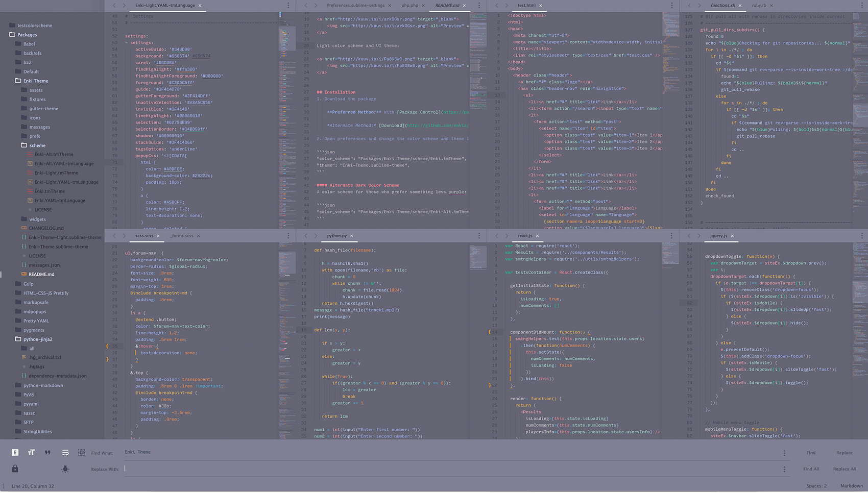Toggle regular expression search in find panel
868x493 pixels.
(15, 452)
